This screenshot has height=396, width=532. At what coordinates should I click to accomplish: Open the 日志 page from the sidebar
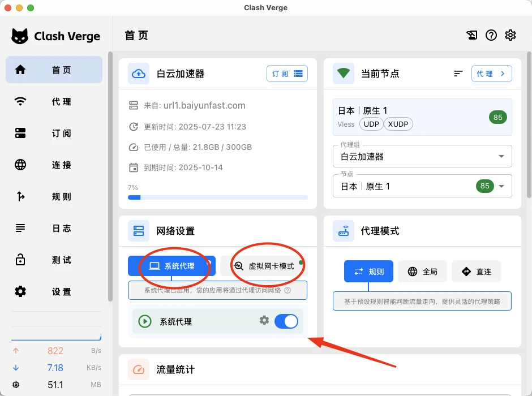[54, 229]
